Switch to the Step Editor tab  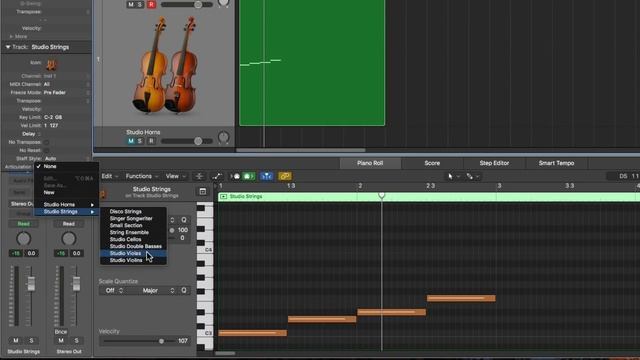494,163
